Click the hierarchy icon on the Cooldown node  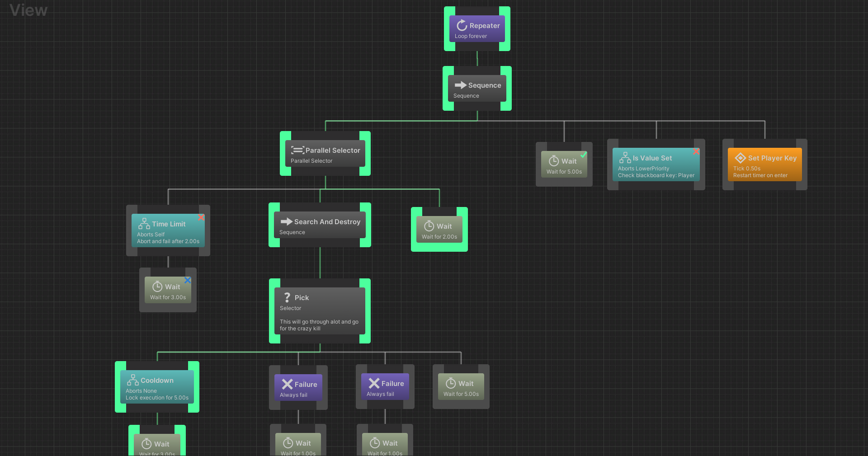[x=133, y=381]
